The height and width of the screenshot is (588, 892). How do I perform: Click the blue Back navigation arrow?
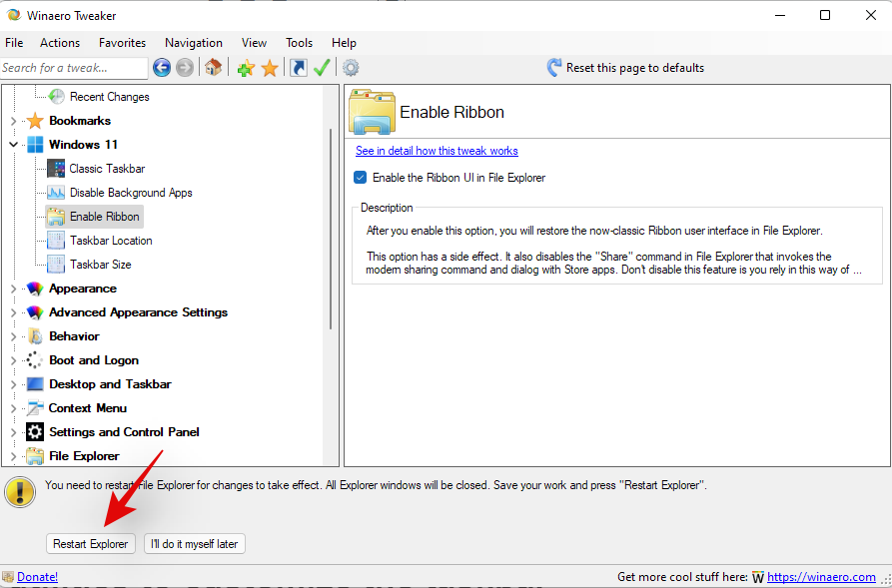pos(162,68)
